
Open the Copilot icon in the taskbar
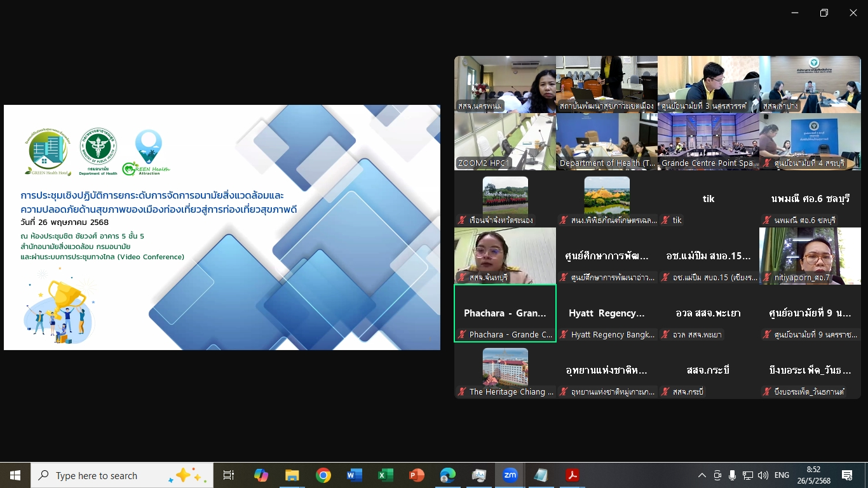click(261, 475)
